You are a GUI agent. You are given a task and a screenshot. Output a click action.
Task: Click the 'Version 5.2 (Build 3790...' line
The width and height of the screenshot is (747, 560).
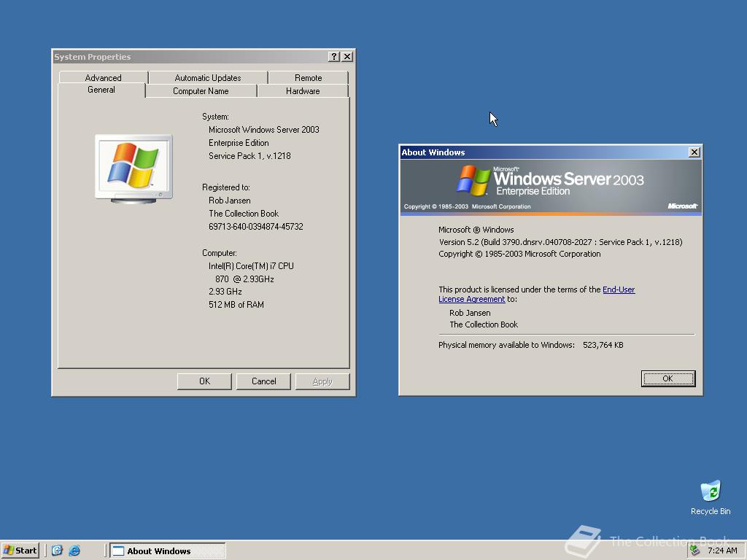pos(561,242)
